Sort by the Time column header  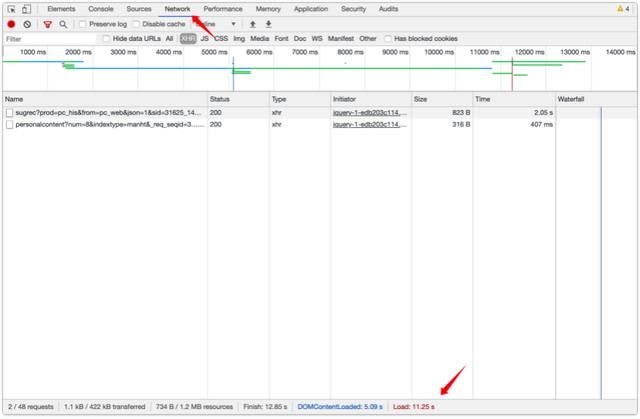point(514,99)
